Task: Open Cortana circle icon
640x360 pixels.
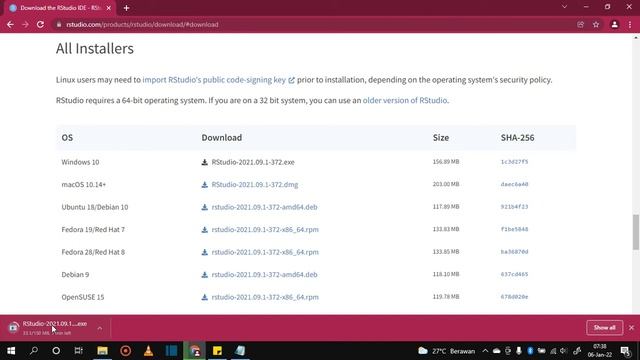Action: tap(56, 351)
